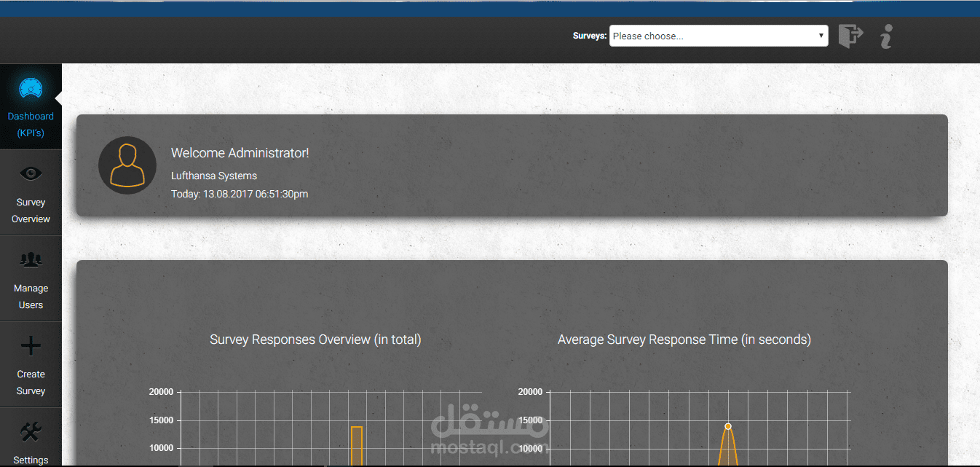Click Average Survey Response Time title
This screenshot has height=467, width=980.
(x=684, y=340)
